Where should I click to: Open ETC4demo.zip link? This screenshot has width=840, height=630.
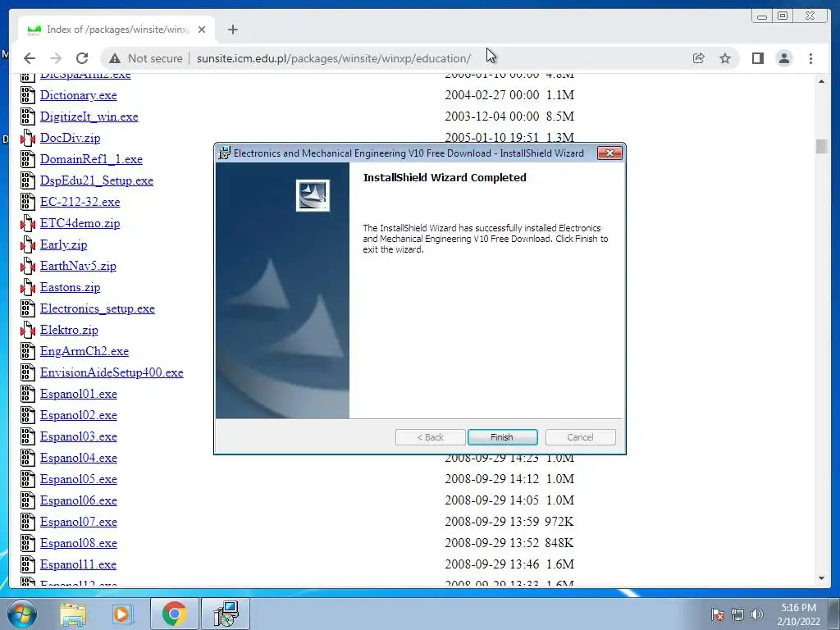80,223
